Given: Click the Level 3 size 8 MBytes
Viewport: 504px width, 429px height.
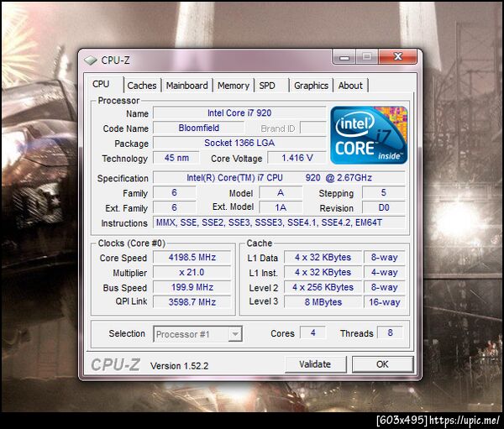Looking at the screenshot, I should click(x=323, y=302).
